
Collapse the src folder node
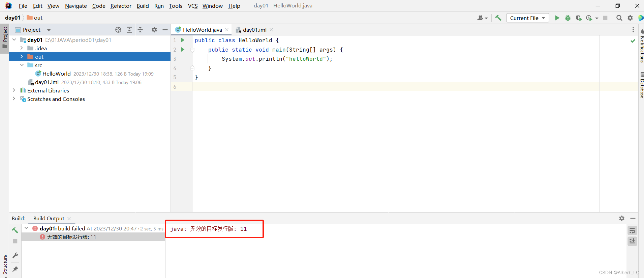22,65
